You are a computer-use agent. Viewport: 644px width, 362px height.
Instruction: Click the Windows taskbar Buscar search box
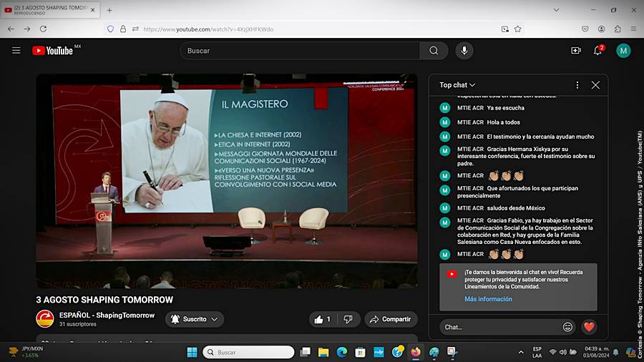[x=248, y=352]
